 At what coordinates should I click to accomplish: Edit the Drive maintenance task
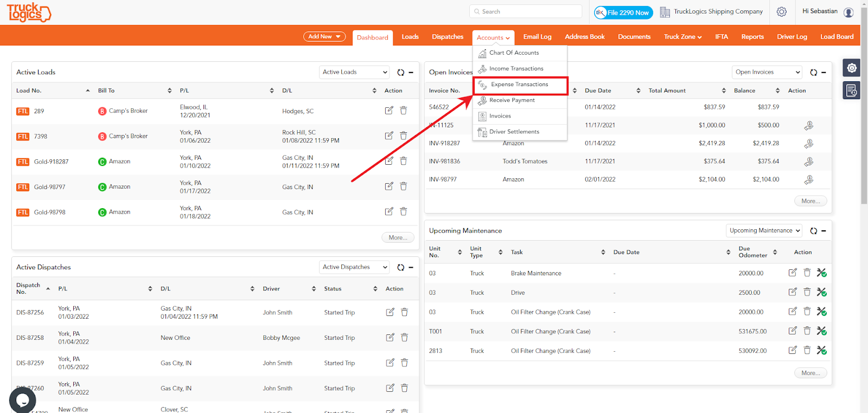793,292
